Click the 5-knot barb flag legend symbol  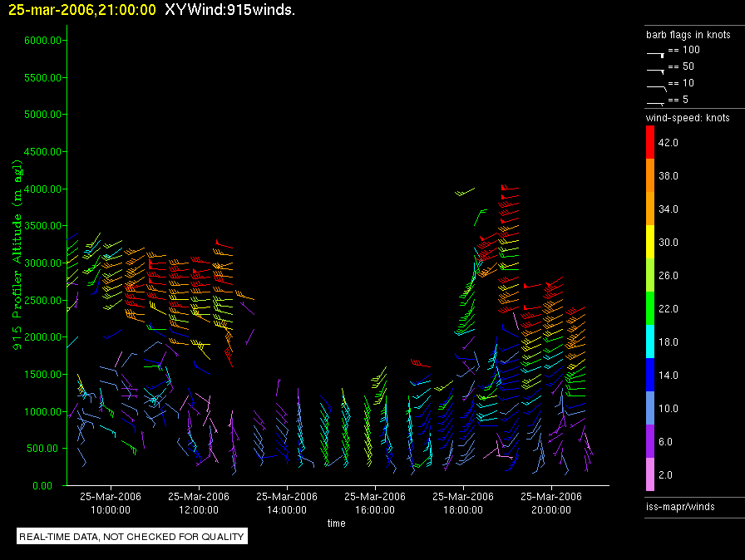(x=655, y=103)
